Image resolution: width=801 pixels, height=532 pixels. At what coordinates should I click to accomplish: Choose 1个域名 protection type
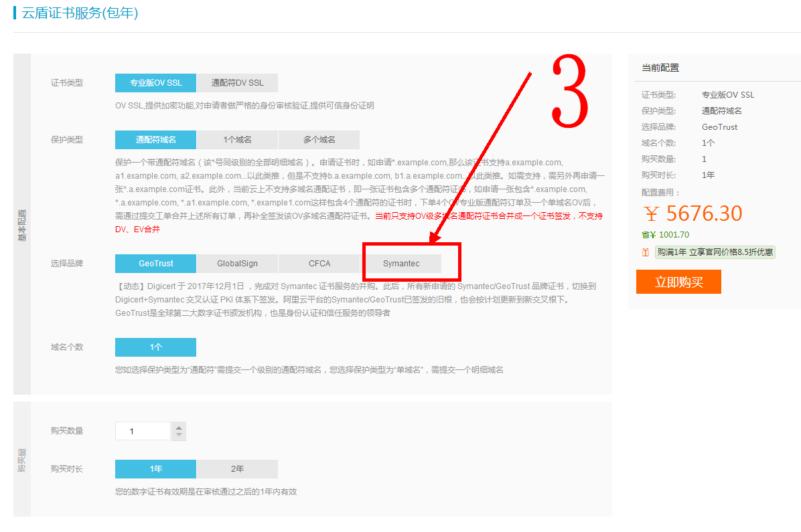[x=237, y=140]
